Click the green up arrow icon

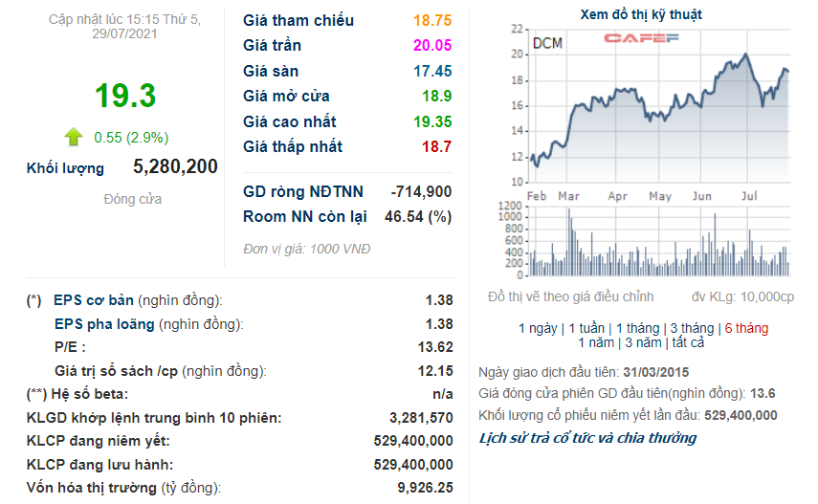[x=74, y=136]
